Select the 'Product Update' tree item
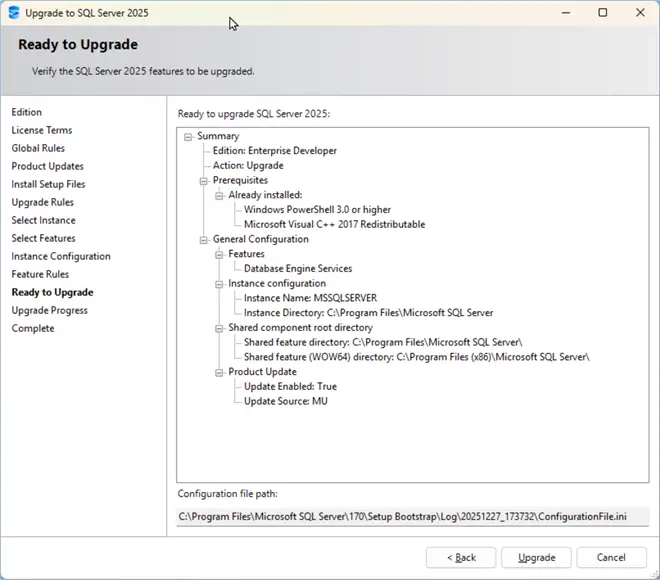The width and height of the screenshot is (660, 580). (x=262, y=372)
